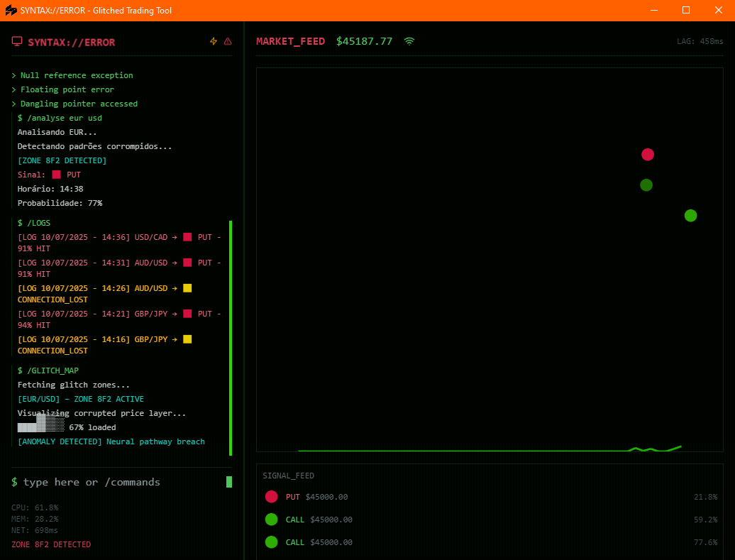This screenshot has height=560, width=735.
Task: Click the red square in the 14:36 USD/CAD log
Action: [187, 237]
